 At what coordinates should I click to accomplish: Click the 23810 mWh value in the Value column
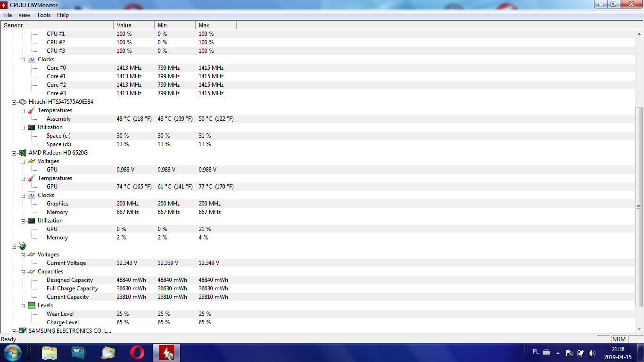(x=132, y=297)
